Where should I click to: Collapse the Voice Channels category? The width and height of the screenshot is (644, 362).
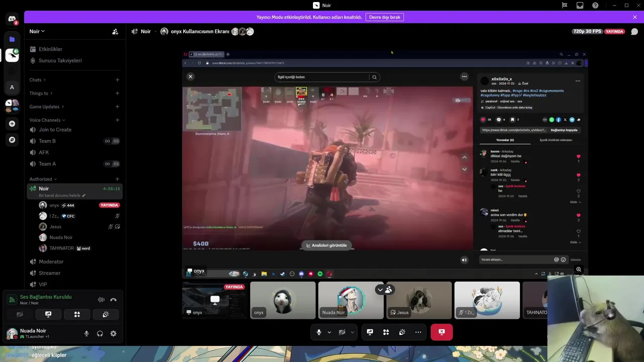47,120
